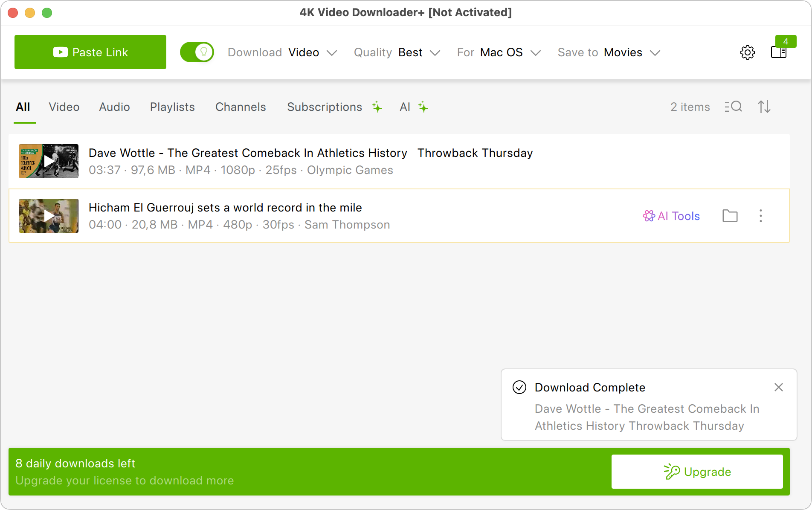
Task: Open the Channels tab
Action: (241, 107)
